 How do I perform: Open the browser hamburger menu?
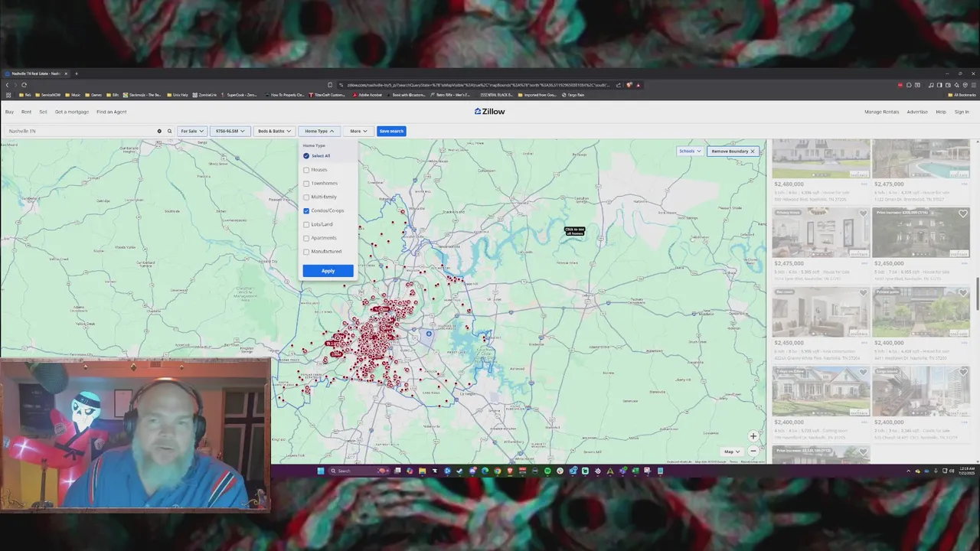click(974, 85)
